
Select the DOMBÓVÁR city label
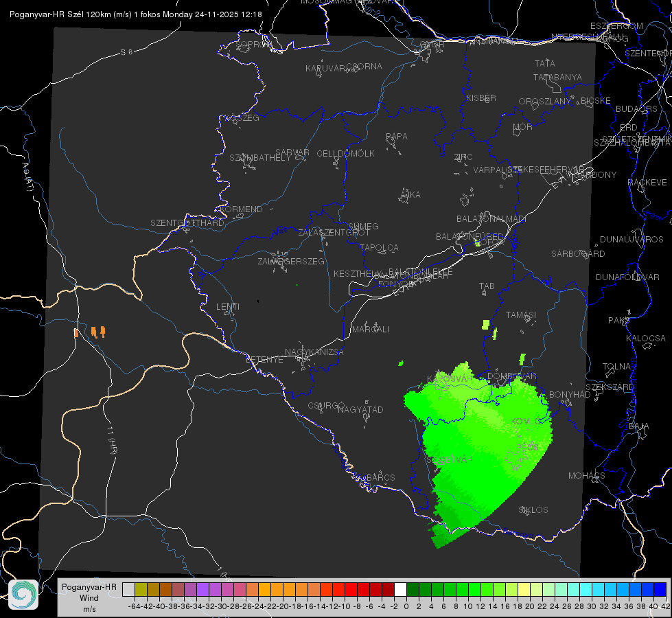coord(511,376)
